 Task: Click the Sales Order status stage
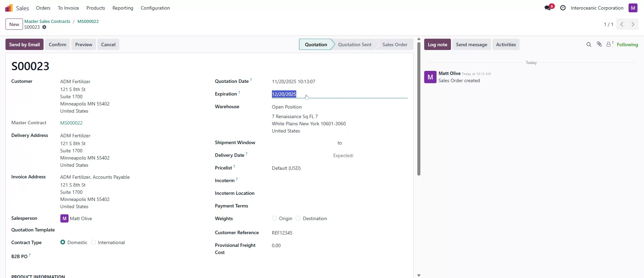(395, 45)
